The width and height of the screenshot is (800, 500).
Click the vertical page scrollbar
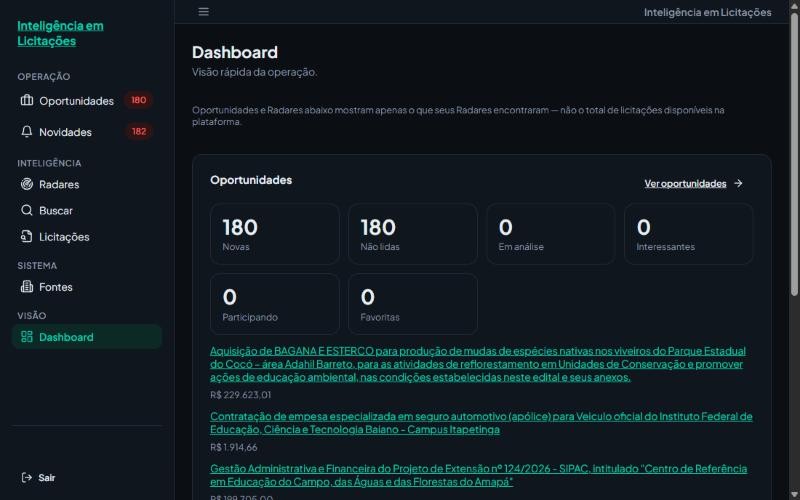[794, 153]
